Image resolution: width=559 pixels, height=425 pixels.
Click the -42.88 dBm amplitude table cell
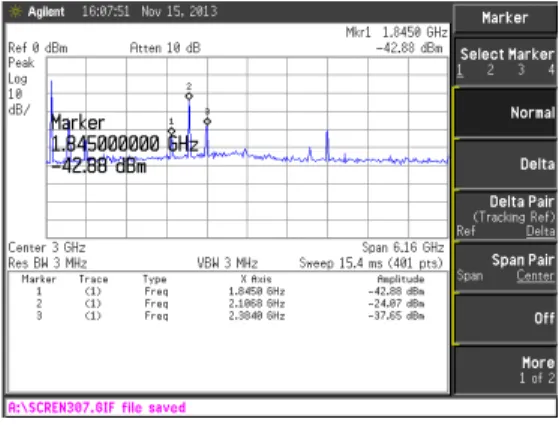click(x=396, y=292)
